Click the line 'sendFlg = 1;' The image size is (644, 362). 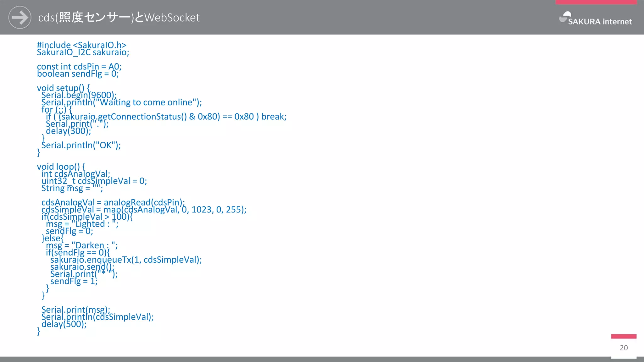click(74, 281)
